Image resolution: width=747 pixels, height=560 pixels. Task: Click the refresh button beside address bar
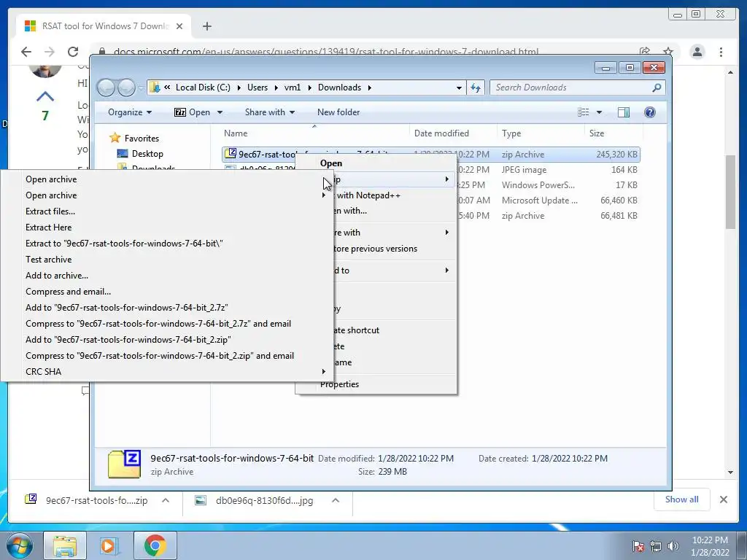pos(476,87)
